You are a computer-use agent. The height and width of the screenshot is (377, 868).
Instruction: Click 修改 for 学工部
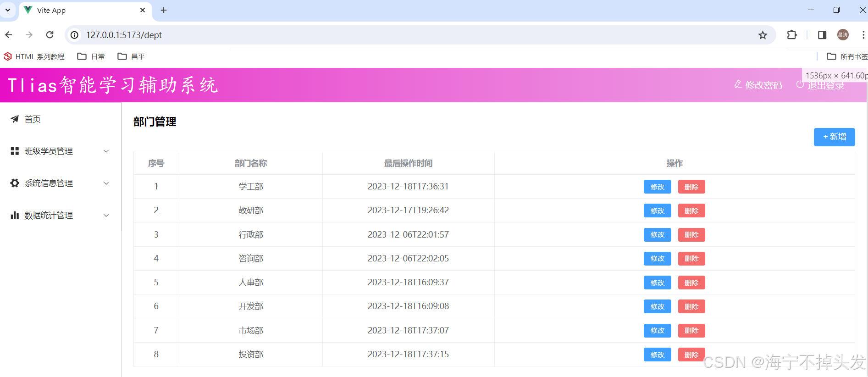point(658,187)
